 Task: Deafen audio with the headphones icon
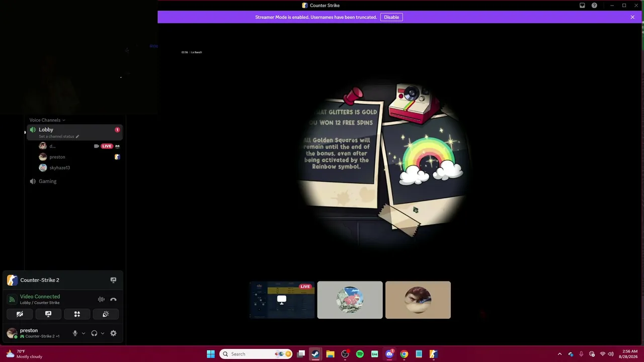94,333
